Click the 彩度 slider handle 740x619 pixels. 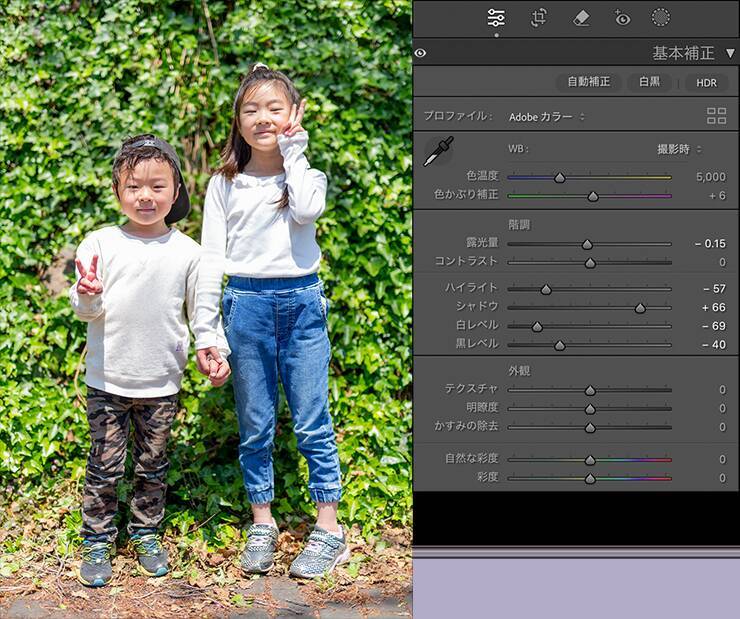click(590, 479)
